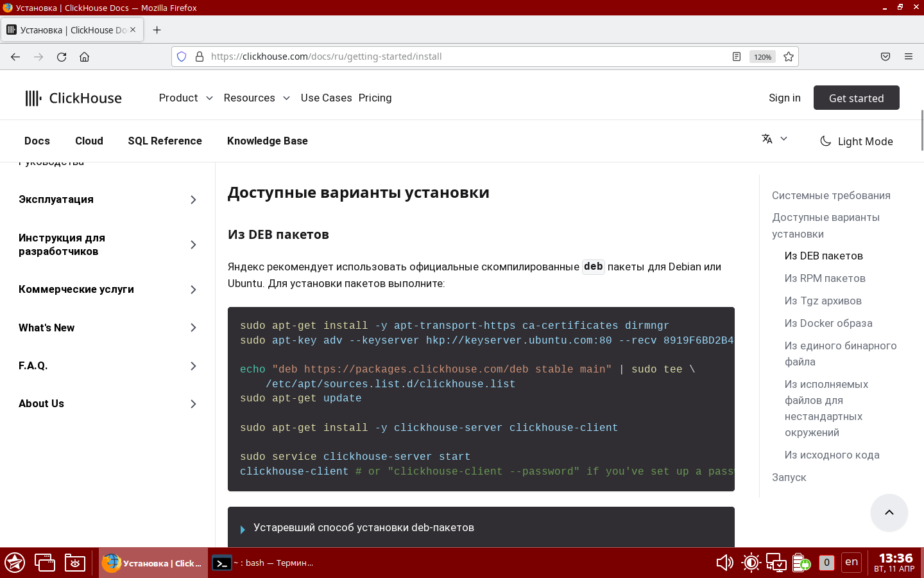This screenshot has height=578, width=924.
Task: Expand the Эксплуатация sidebar section
Action: (108, 200)
